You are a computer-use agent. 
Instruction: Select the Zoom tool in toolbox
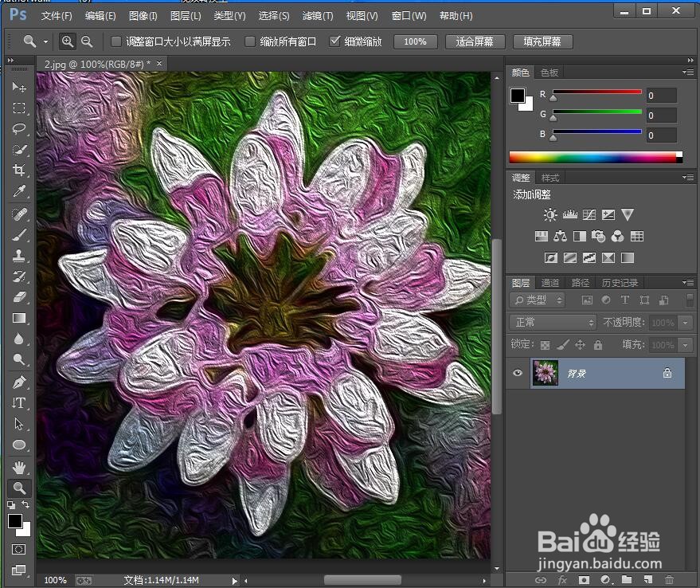tap(19, 488)
